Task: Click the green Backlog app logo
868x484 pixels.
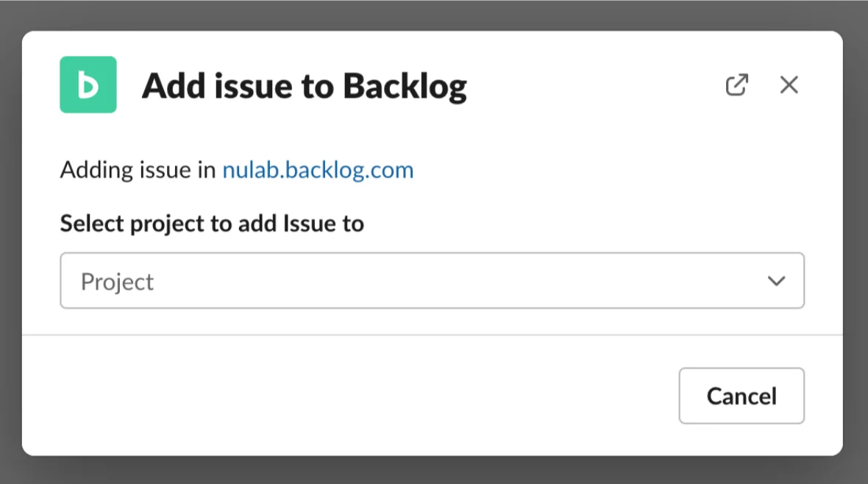Action: 88,85
